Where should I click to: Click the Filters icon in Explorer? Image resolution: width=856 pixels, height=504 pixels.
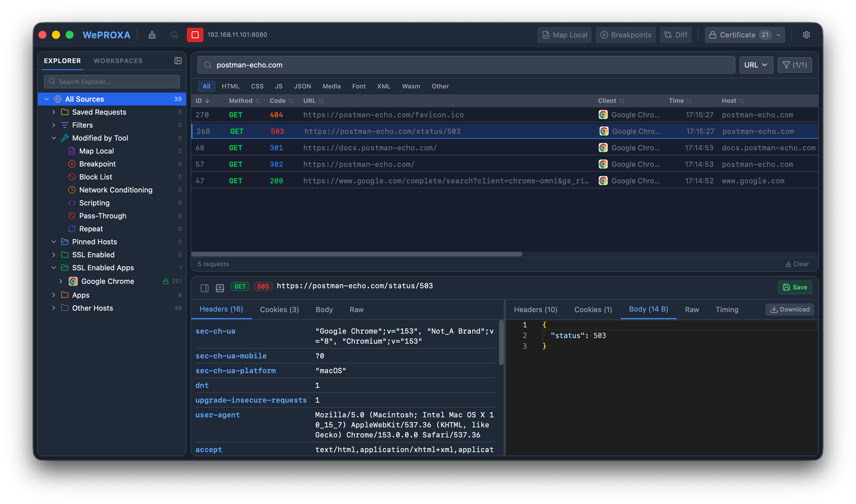point(65,125)
